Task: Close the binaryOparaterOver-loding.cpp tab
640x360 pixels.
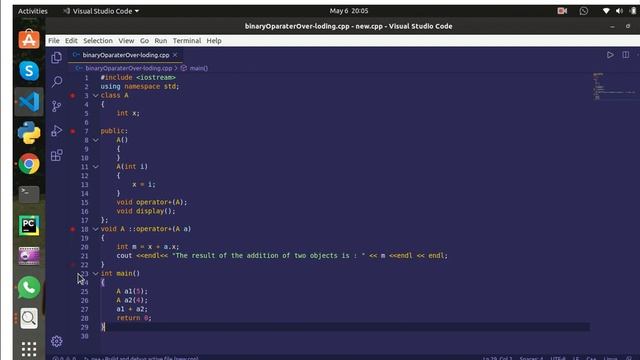Action: (x=175, y=55)
